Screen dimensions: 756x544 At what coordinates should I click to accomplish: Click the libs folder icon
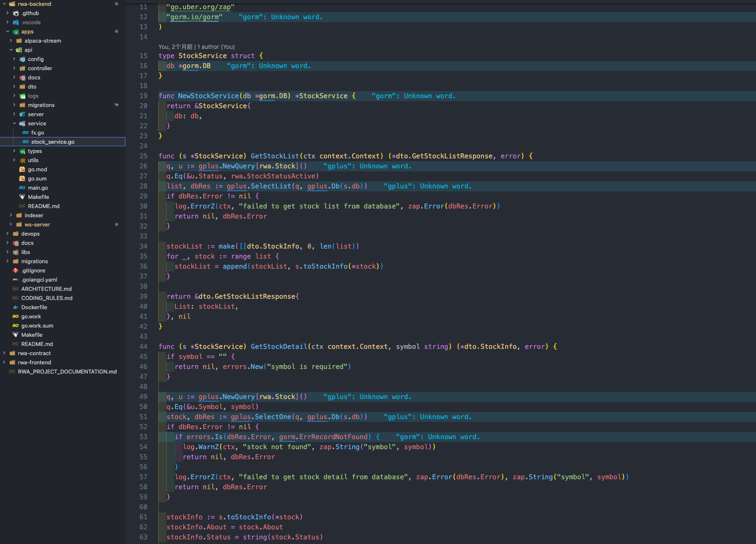[15, 252]
